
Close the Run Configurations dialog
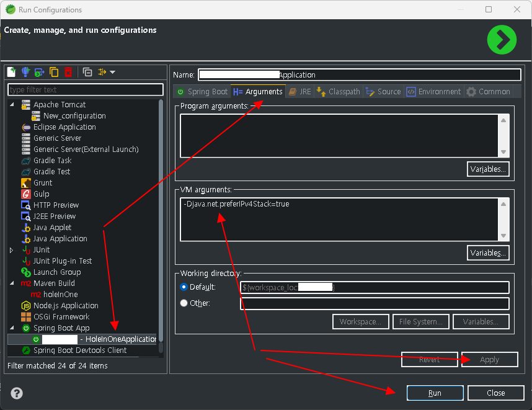[495, 393]
